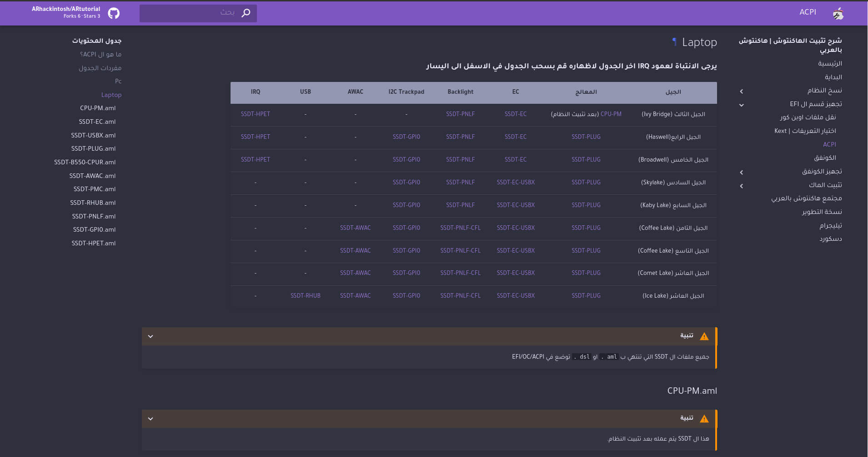
Task: Select Laptop in the table of contents
Action: coord(111,95)
